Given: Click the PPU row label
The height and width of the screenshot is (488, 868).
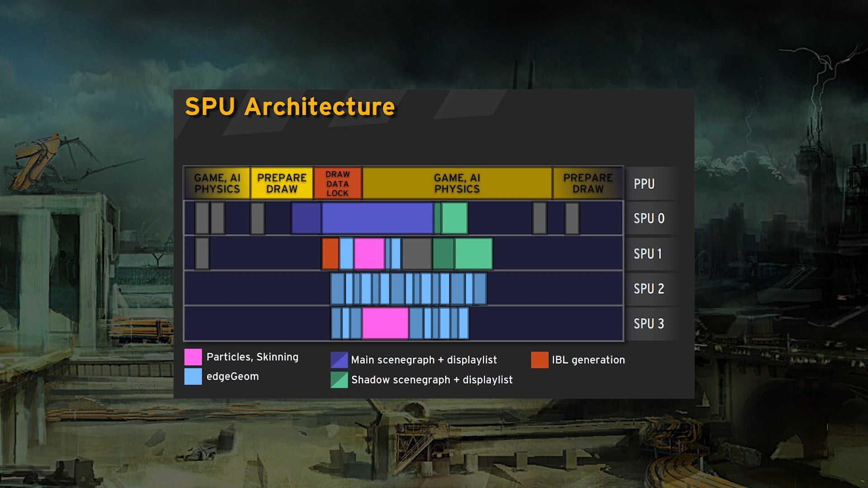Looking at the screenshot, I should pos(644,184).
